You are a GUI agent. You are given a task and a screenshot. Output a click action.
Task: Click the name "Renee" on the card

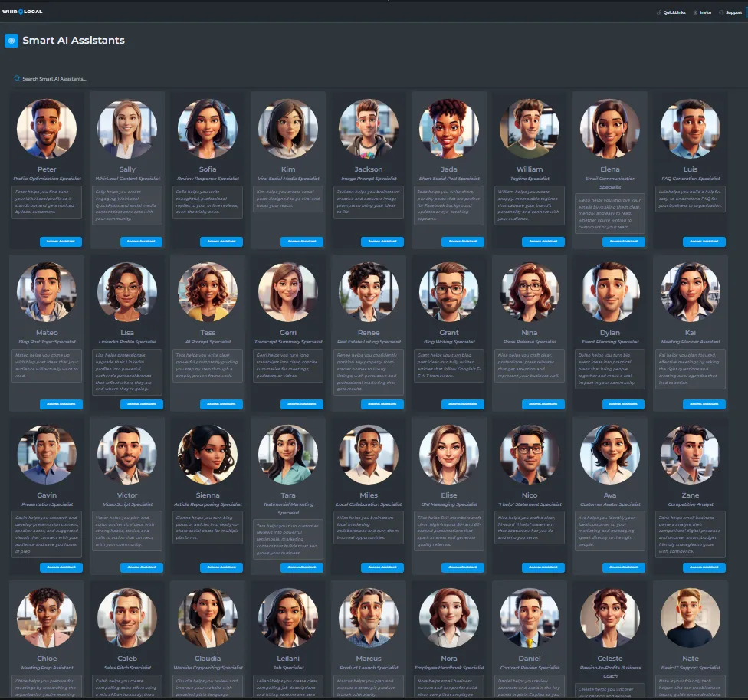[x=369, y=333]
